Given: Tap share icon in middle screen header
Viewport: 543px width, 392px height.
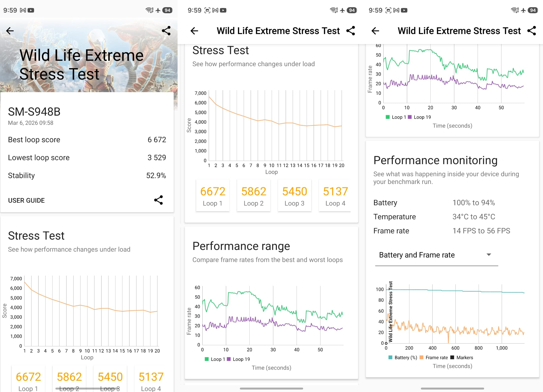Looking at the screenshot, I should 350,31.
